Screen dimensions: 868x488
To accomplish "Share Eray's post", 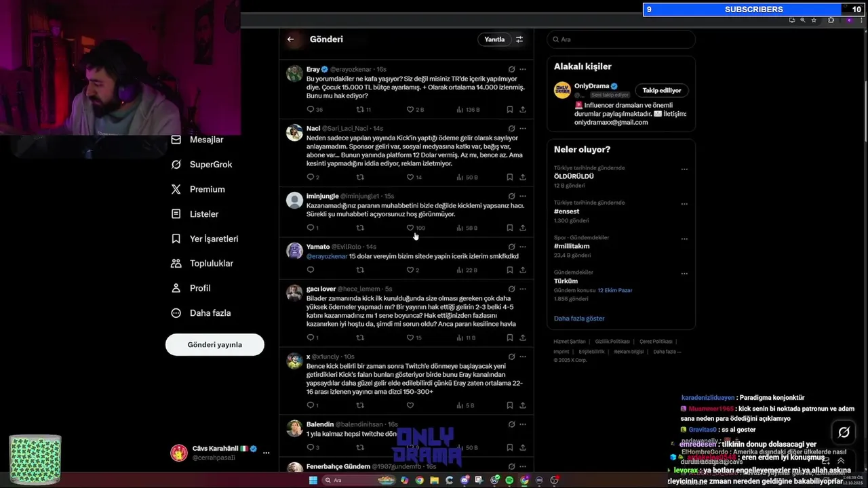I will (x=523, y=109).
